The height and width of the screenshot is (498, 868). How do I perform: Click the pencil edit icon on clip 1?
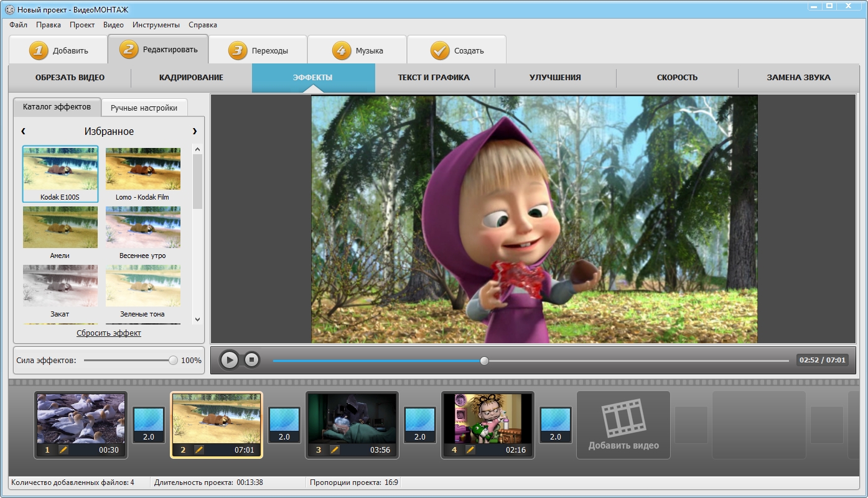63,450
